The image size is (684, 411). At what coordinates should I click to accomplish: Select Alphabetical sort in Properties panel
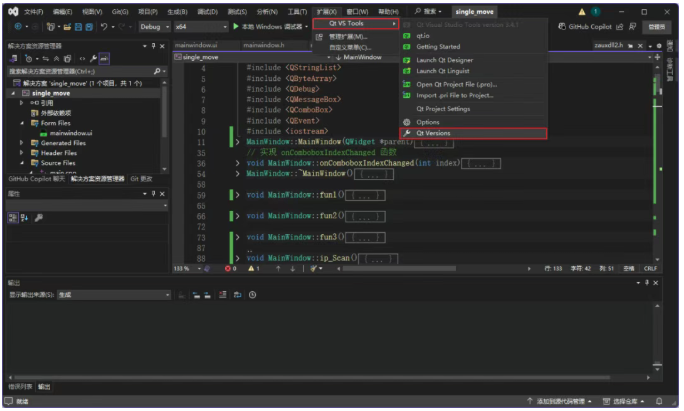pos(24,218)
